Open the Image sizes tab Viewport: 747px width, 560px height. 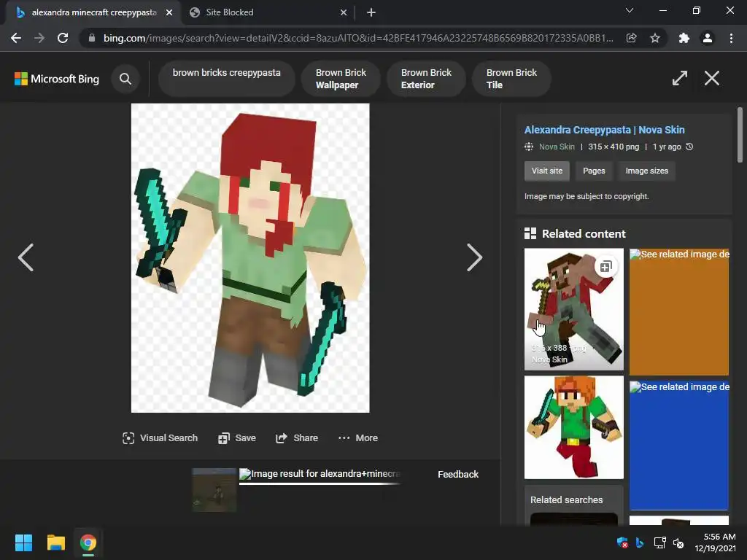pos(646,171)
